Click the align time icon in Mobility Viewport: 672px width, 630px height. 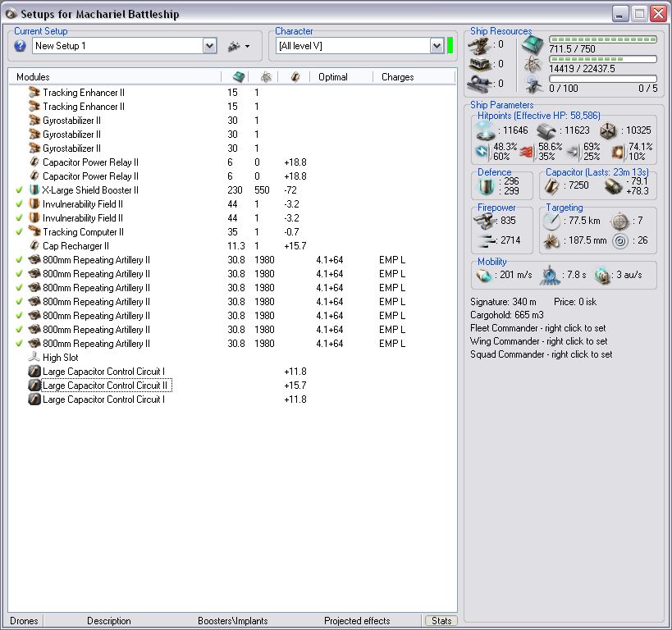tap(550, 276)
